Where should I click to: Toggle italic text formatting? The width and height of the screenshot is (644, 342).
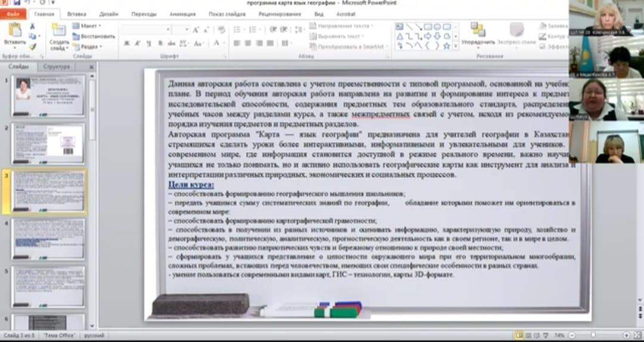click(137, 43)
